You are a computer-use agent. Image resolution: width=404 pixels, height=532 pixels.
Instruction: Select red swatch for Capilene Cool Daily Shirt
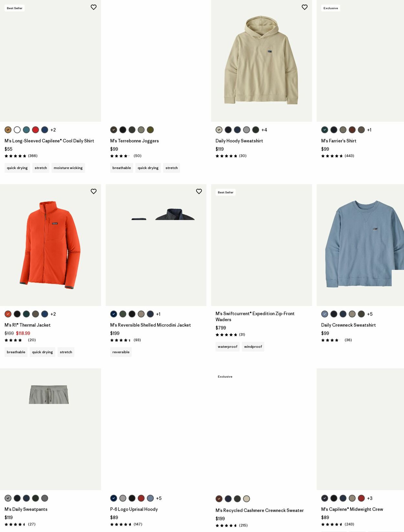tap(36, 130)
